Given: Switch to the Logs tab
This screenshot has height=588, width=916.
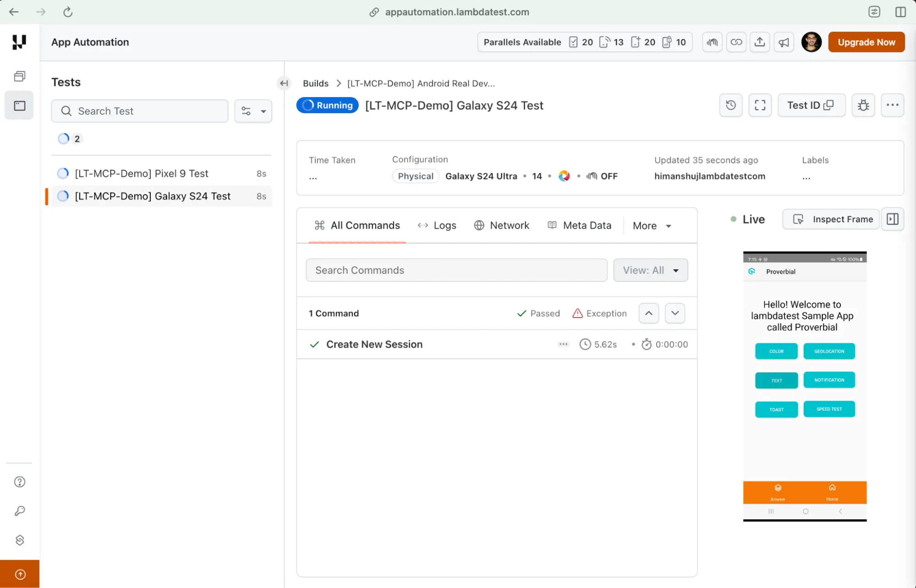Looking at the screenshot, I should tap(437, 225).
